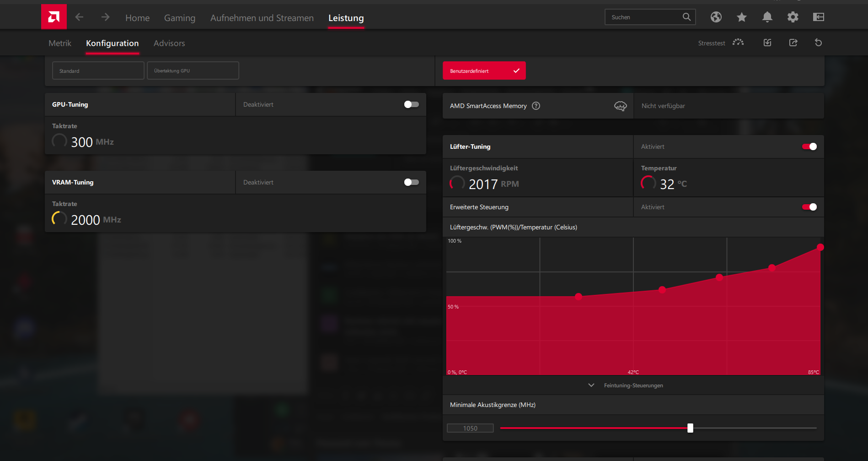This screenshot has width=868, height=461.
Task: Open the web browser globe icon
Action: pyautogui.click(x=716, y=17)
